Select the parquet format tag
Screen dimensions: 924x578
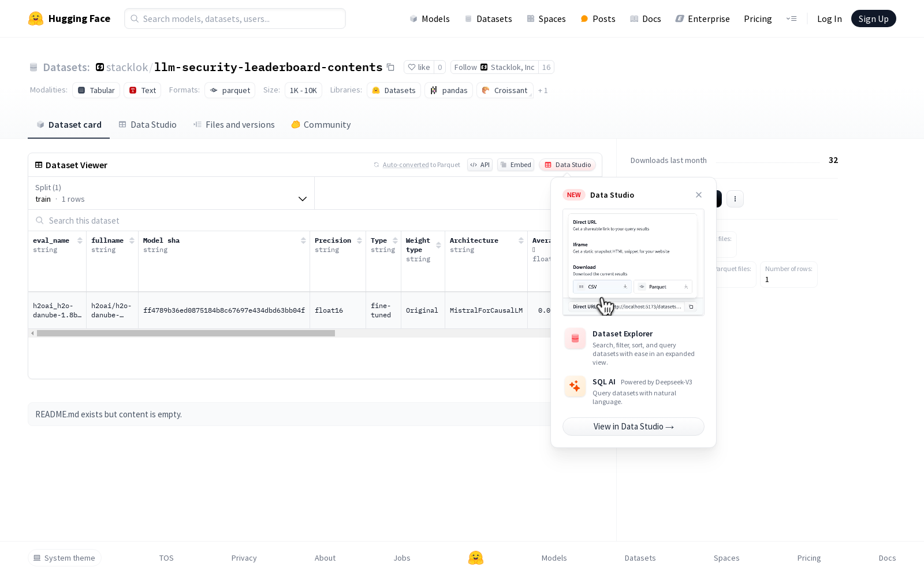(x=230, y=90)
